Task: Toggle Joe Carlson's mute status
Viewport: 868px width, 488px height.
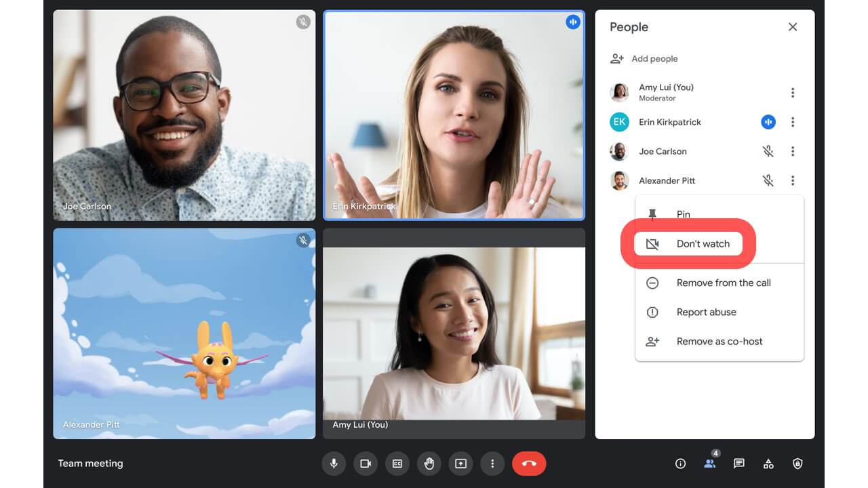Action: [768, 151]
